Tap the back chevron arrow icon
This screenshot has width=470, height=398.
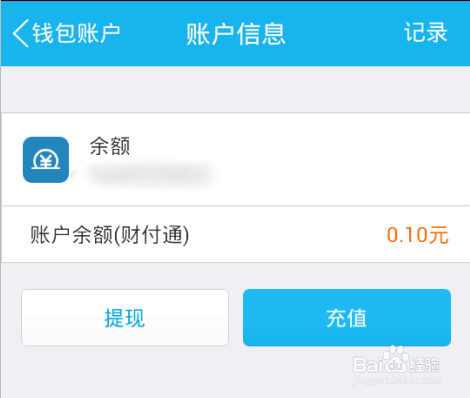click(x=21, y=33)
